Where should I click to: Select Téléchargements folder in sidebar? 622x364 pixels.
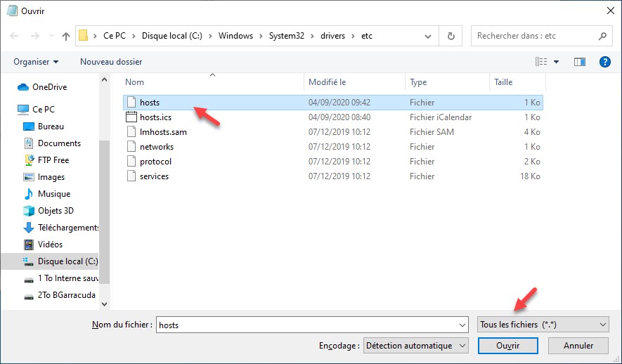(x=67, y=228)
